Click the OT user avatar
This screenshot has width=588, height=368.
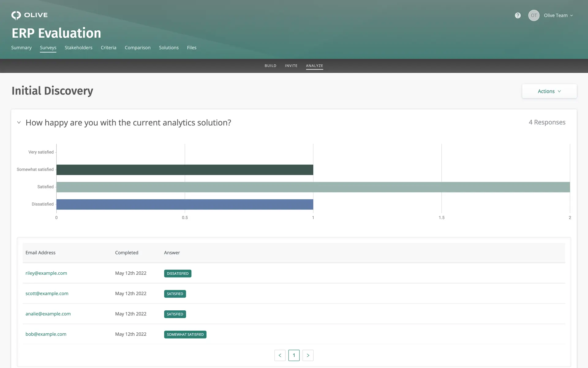534,15
